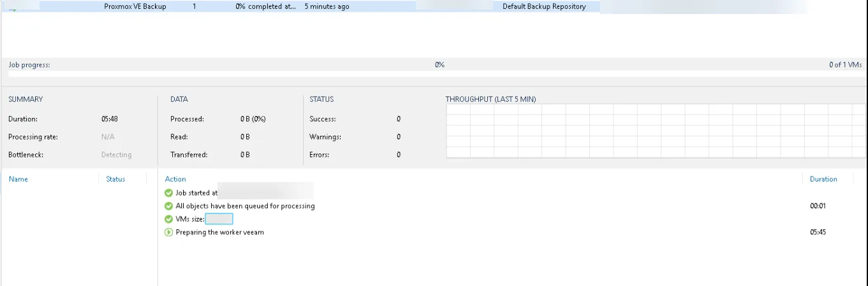Click the 05:45 duration of worker preparation
Viewport: 868px width, 286px height.
click(818, 232)
